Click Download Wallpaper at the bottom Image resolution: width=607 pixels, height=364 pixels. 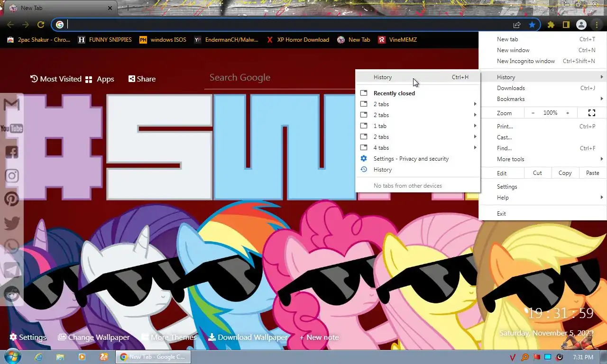(248, 337)
